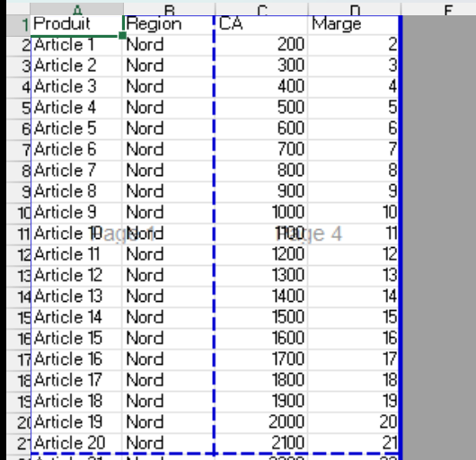Click CA value 600
476x460 pixels.
[x=261, y=129]
